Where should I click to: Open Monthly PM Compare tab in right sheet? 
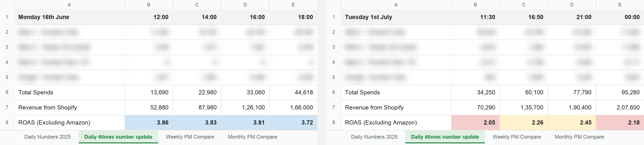(x=579, y=137)
